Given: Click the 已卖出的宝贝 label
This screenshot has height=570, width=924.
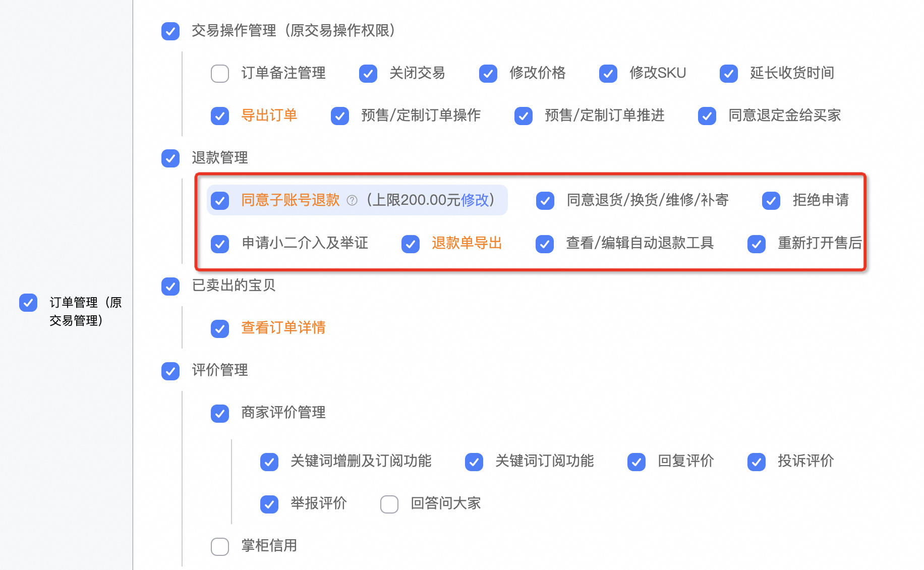Looking at the screenshot, I should 234,286.
